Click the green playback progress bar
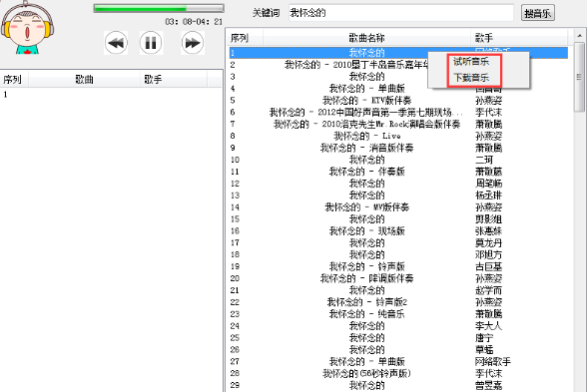 [159, 8]
